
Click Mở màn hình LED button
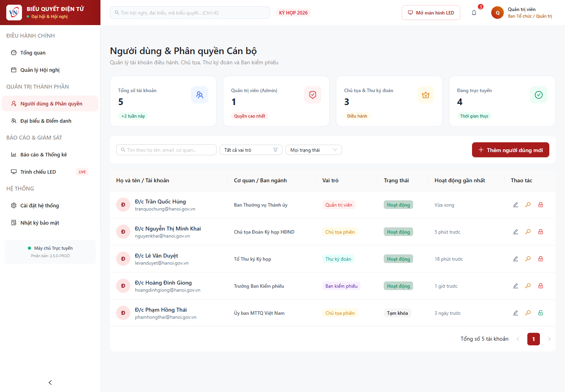(431, 13)
